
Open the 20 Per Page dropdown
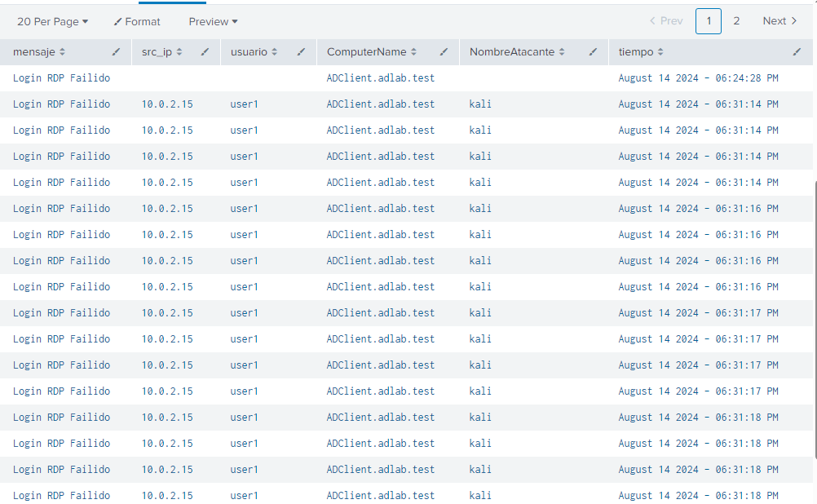pos(53,21)
